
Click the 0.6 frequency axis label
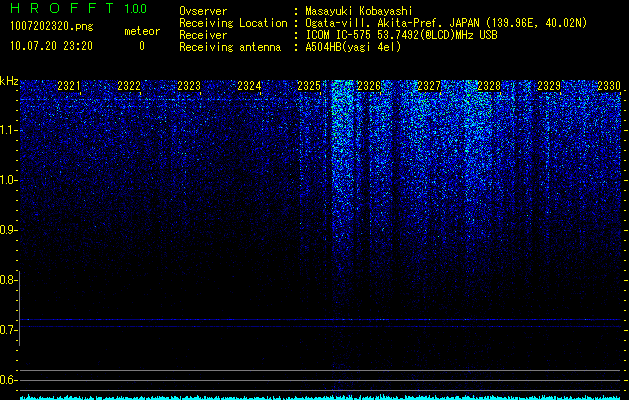pyautogui.click(x=8, y=380)
